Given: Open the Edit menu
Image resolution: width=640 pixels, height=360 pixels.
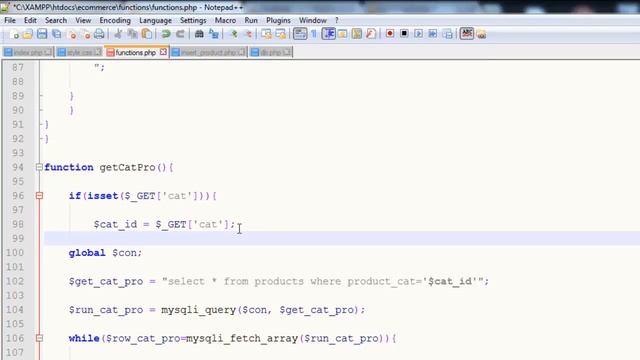Looking at the screenshot, I should (x=30, y=20).
